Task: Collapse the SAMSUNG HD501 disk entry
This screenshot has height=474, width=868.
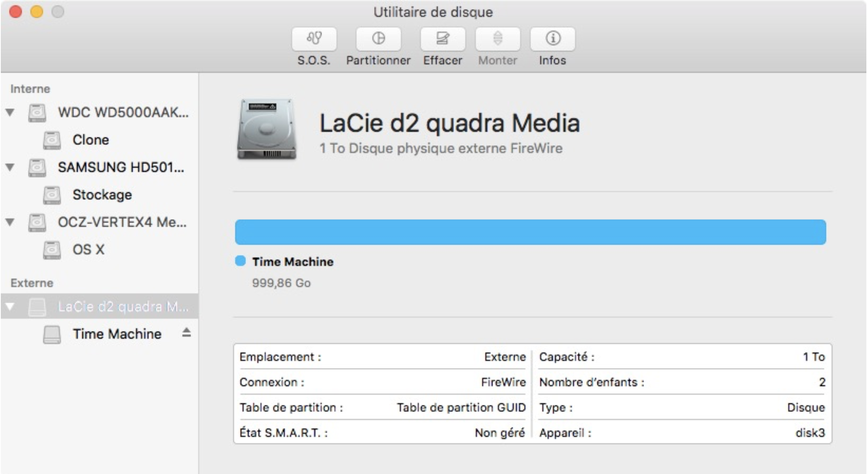Action: click(10, 167)
